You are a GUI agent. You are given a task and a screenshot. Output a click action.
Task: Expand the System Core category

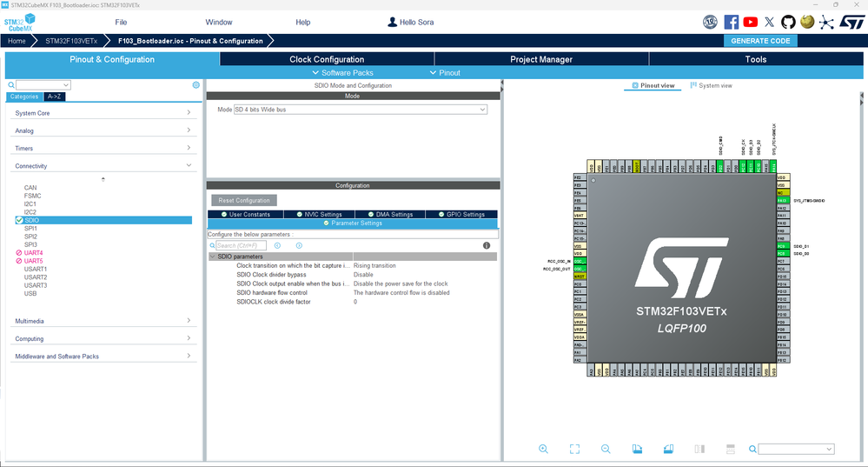103,113
